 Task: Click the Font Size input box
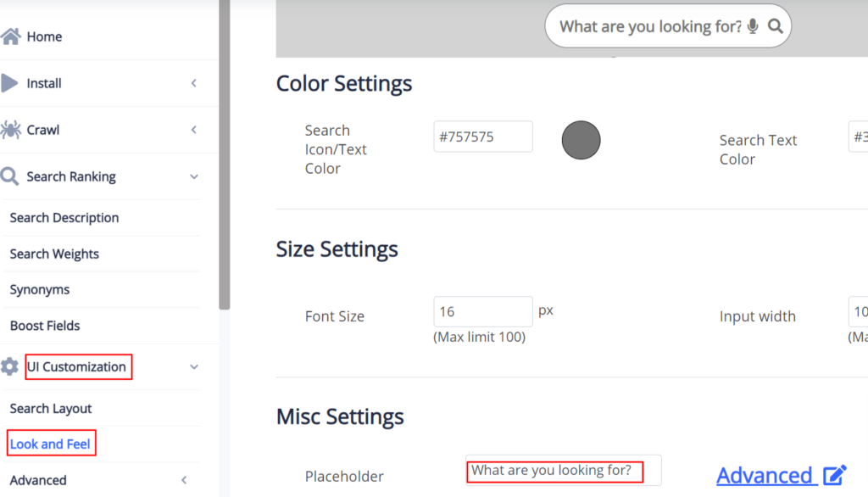(x=482, y=311)
